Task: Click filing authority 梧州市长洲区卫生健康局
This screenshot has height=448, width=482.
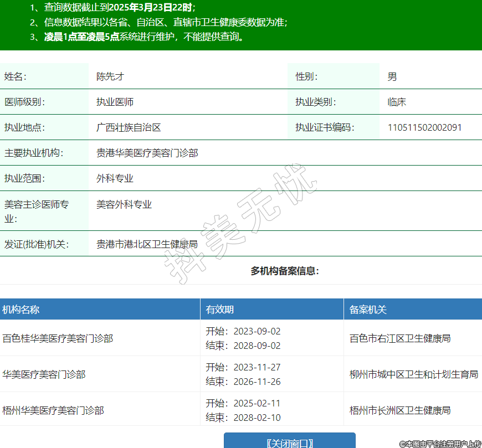Action: 400,410
